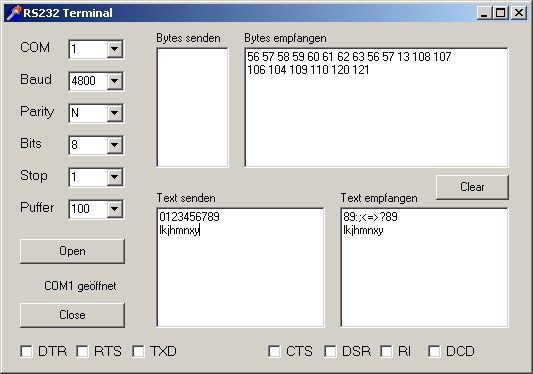Minimize the RS232 Terminal window
The image size is (533, 374).
click(484, 13)
